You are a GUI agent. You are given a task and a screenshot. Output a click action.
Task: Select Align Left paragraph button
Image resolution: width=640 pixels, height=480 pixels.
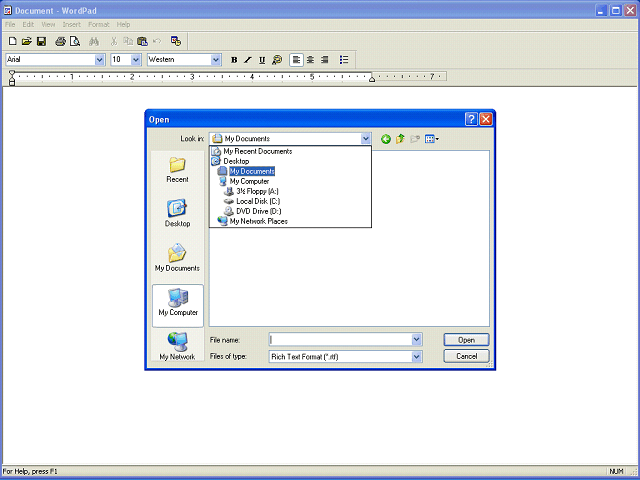pyautogui.click(x=296, y=60)
